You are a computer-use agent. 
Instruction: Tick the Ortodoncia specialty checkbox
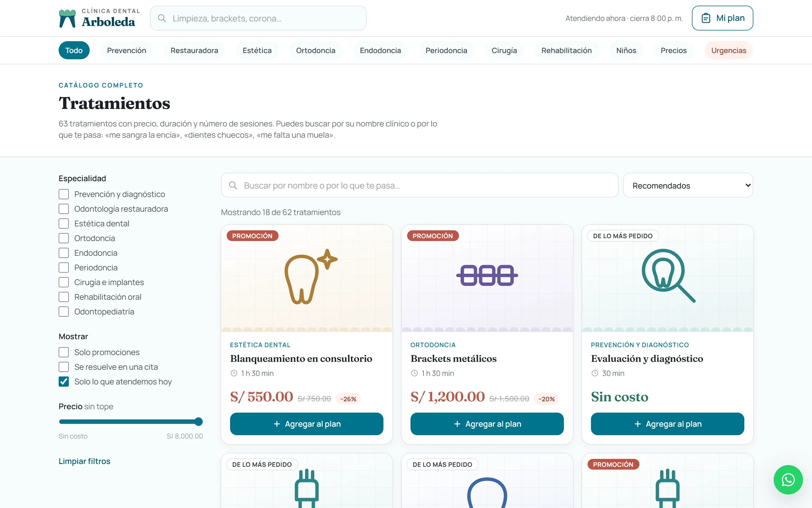[x=64, y=238]
